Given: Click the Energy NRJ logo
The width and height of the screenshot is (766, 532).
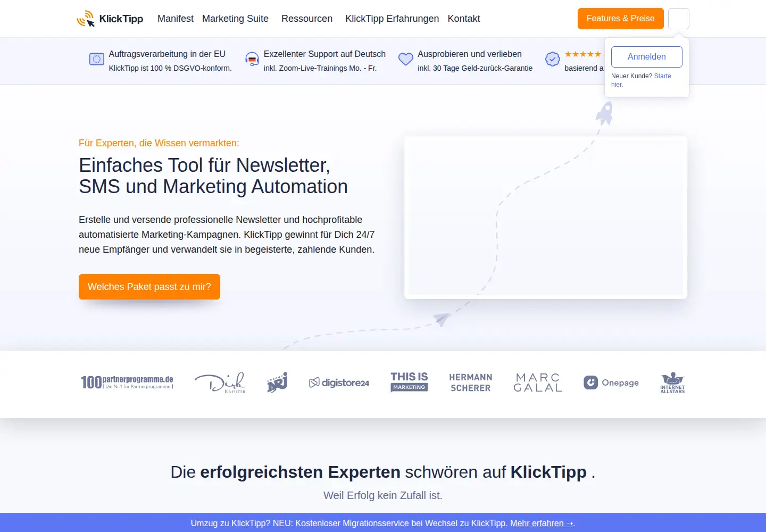Looking at the screenshot, I should [x=277, y=383].
